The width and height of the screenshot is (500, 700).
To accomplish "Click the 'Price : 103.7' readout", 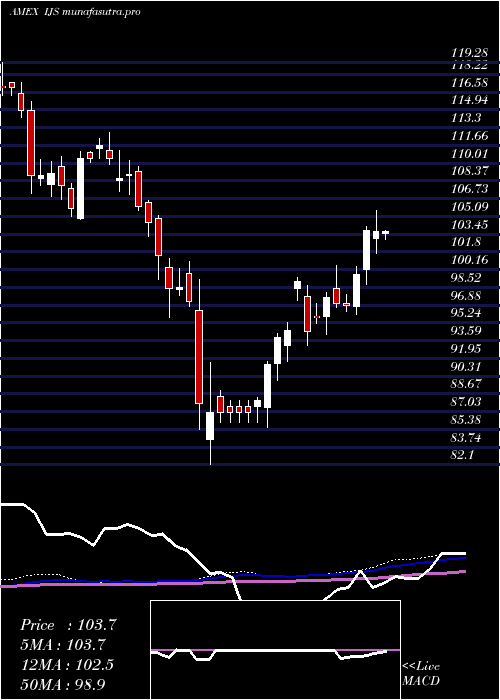I will [68, 625].
